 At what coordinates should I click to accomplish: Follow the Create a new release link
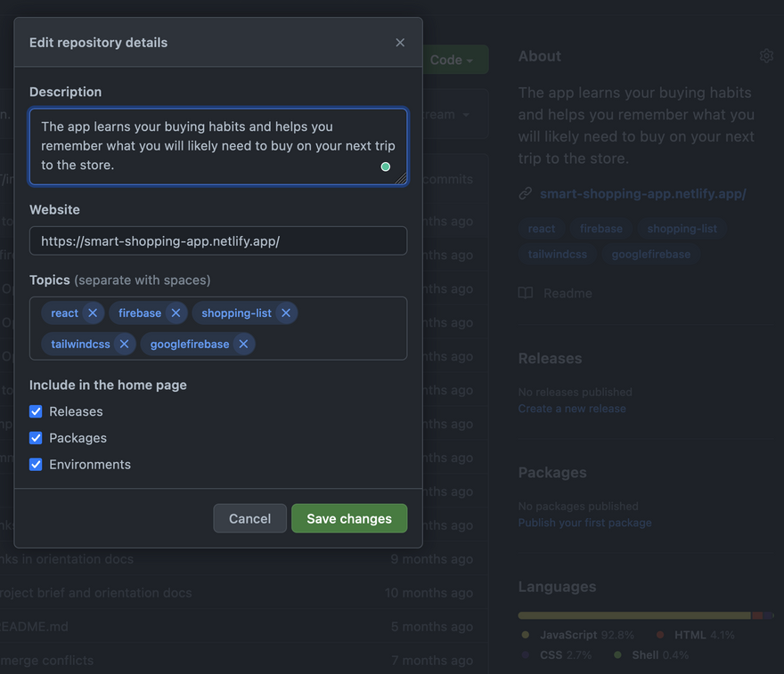click(x=572, y=409)
